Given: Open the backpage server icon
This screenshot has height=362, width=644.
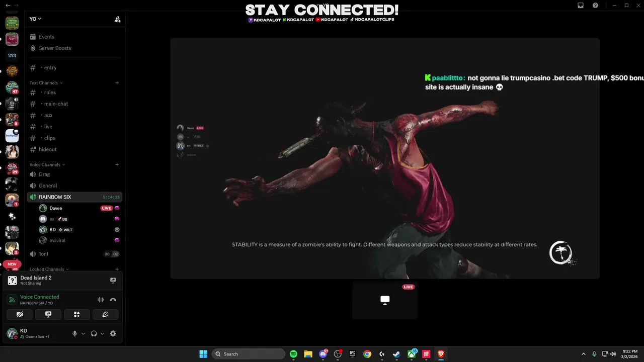Looking at the screenshot, I should pos(12,135).
